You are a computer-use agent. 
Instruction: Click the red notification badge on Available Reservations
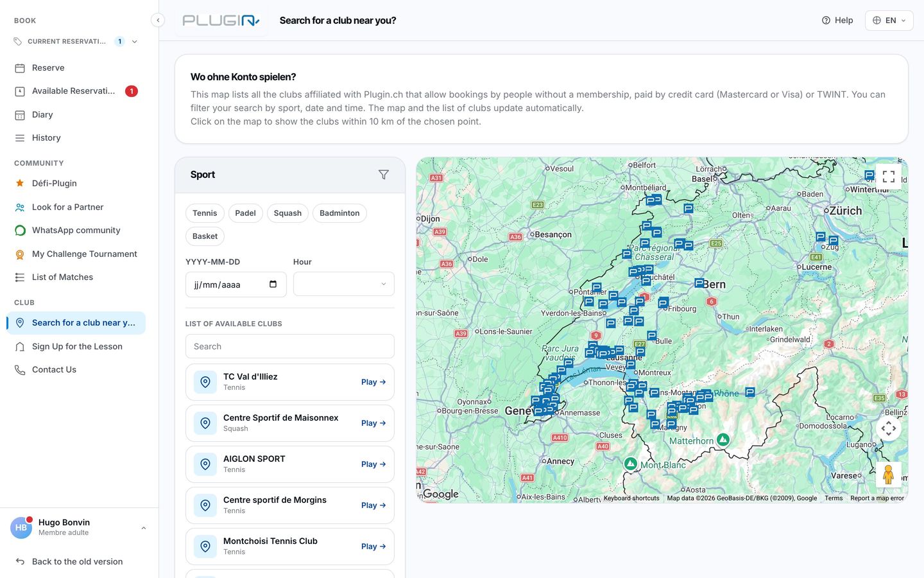pos(132,91)
